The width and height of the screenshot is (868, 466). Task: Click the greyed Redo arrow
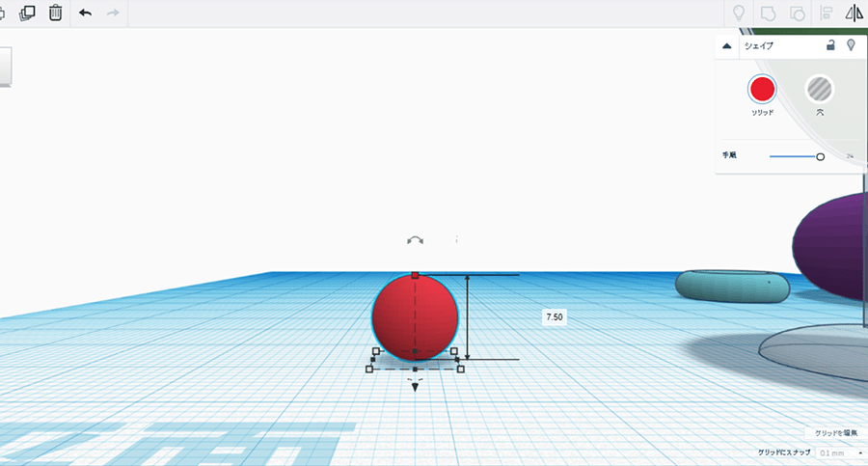pos(113,13)
